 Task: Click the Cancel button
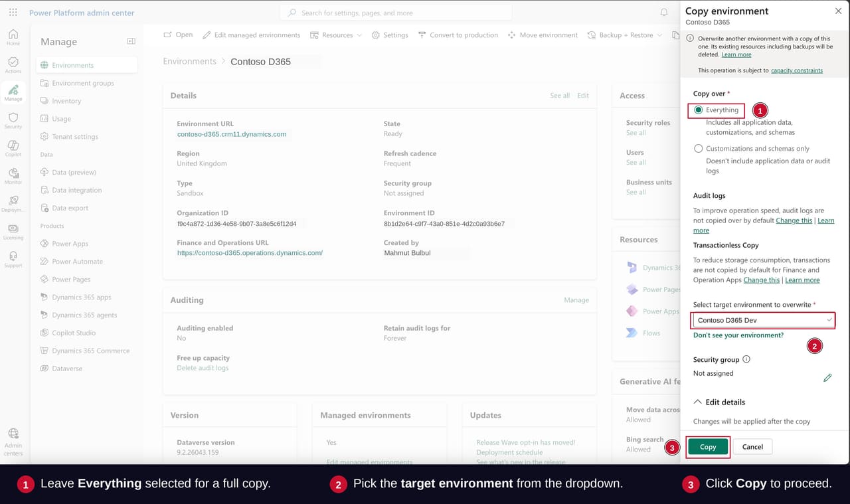(752, 447)
